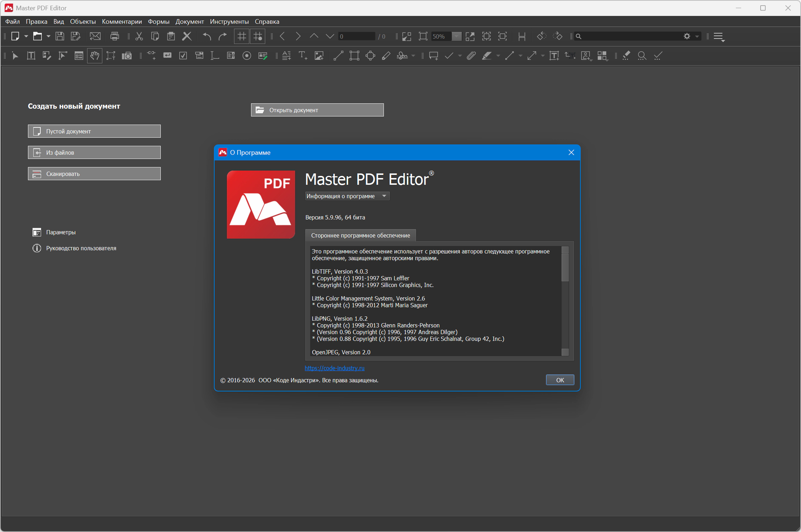This screenshot has width=801, height=532.
Task: Click the Cut scissors icon
Action: pyautogui.click(x=139, y=36)
